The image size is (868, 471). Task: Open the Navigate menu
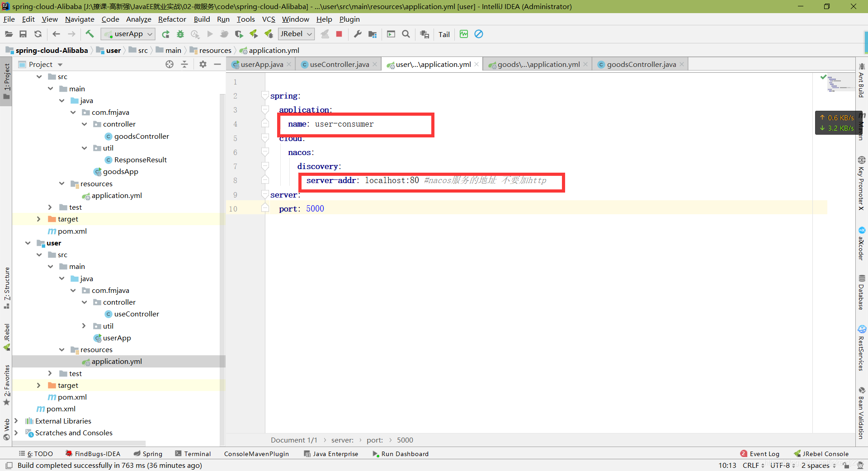[x=80, y=19]
